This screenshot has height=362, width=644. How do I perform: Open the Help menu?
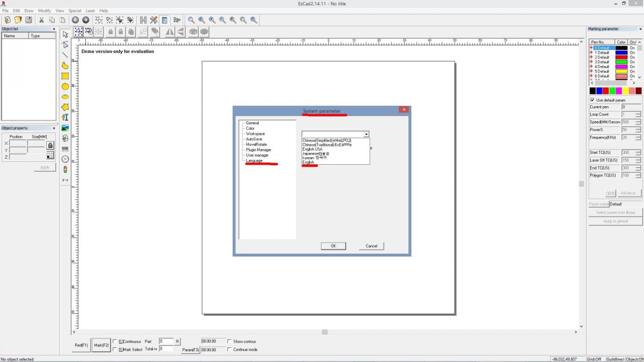104,11
